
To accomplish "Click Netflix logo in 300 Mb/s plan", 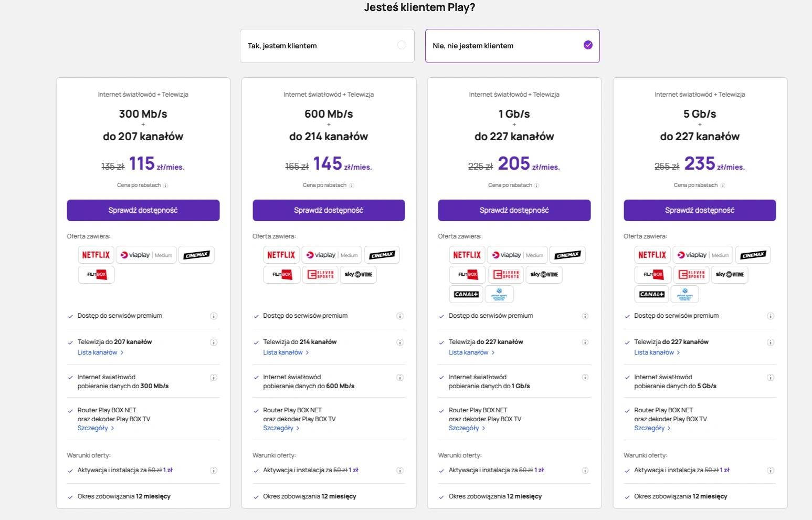I will [96, 255].
